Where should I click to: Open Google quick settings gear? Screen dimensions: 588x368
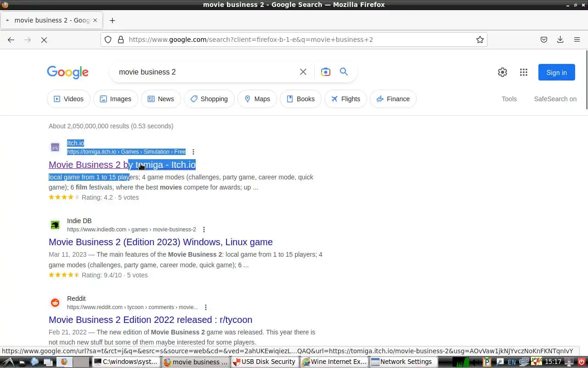click(503, 72)
